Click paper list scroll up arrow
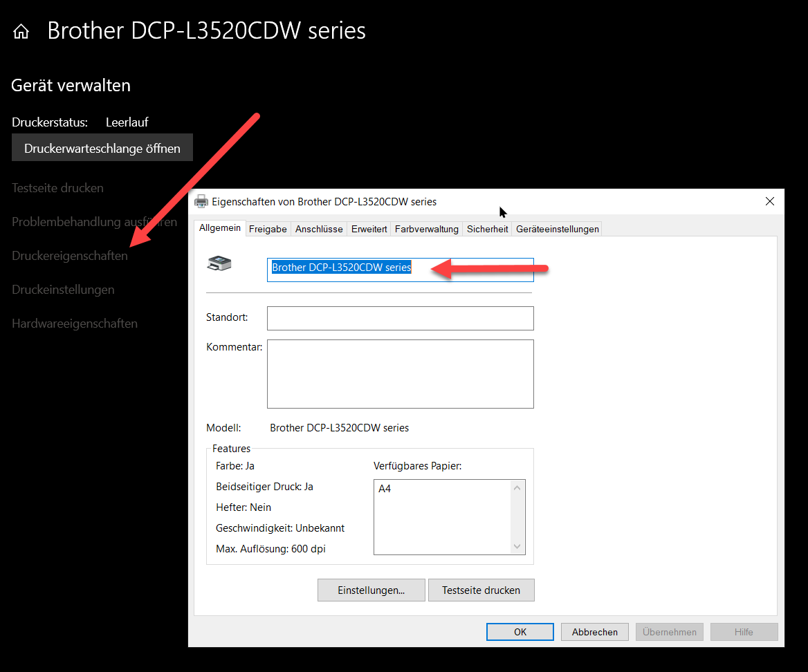Viewport: 808px width, 672px height. click(x=517, y=487)
